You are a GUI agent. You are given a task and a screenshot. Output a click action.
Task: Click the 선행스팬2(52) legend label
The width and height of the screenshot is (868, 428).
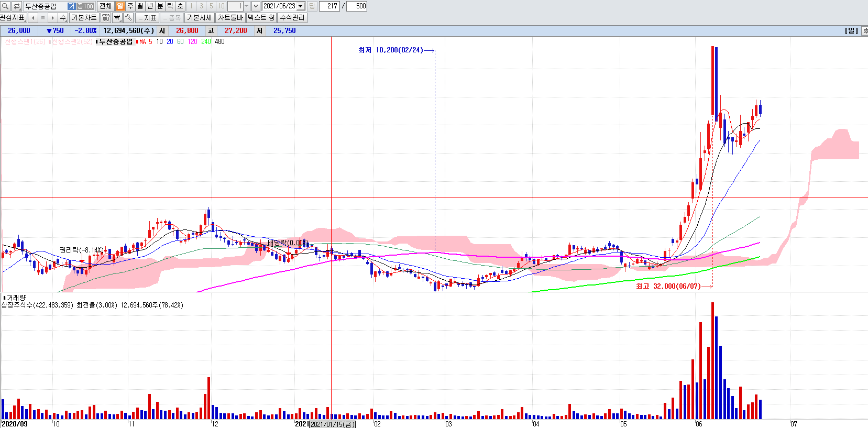click(71, 42)
